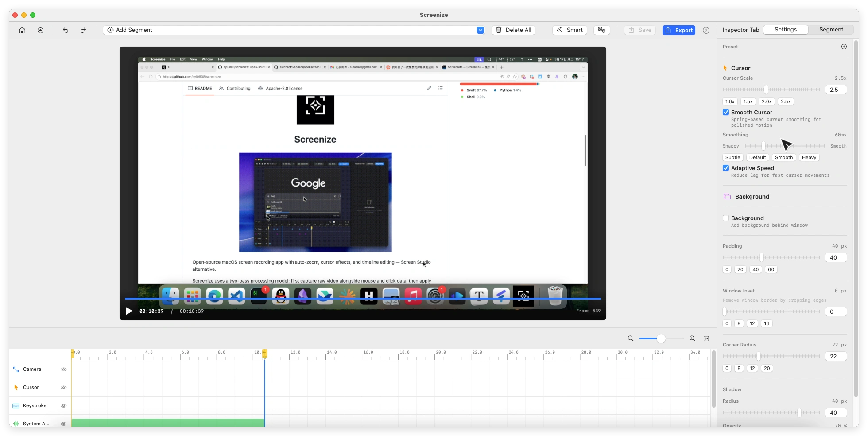Disable the Smooth Cursor checkbox
The width and height of the screenshot is (868, 436).
point(726,113)
